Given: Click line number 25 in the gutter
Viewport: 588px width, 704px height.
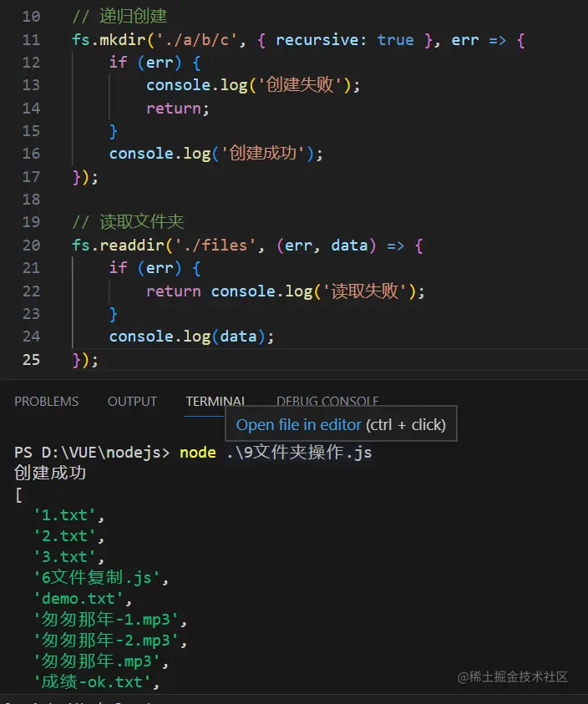Looking at the screenshot, I should pyautogui.click(x=31, y=360).
